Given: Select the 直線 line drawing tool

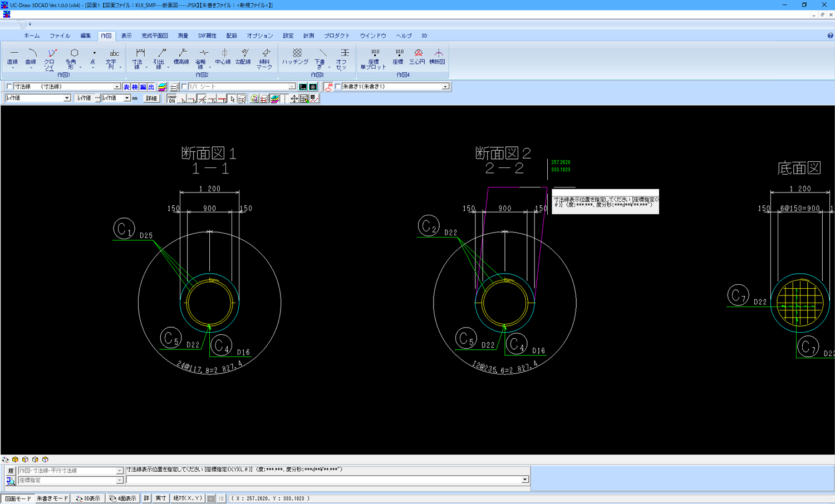Looking at the screenshot, I should 13,56.
